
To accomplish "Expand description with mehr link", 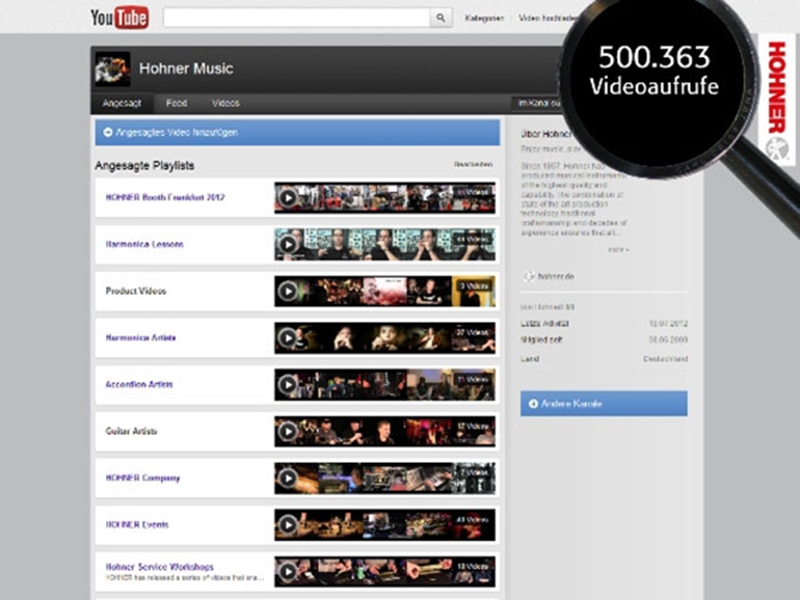I will point(618,249).
